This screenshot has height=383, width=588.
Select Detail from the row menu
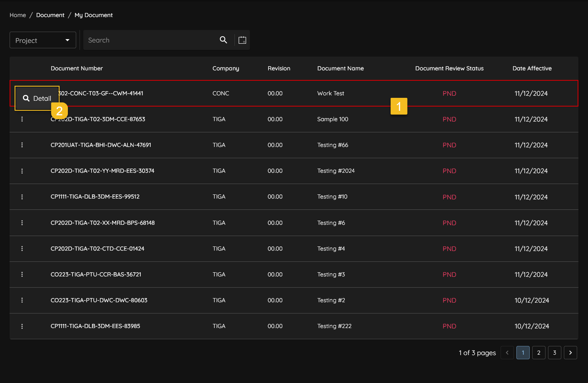pyautogui.click(x=37, y=98)
